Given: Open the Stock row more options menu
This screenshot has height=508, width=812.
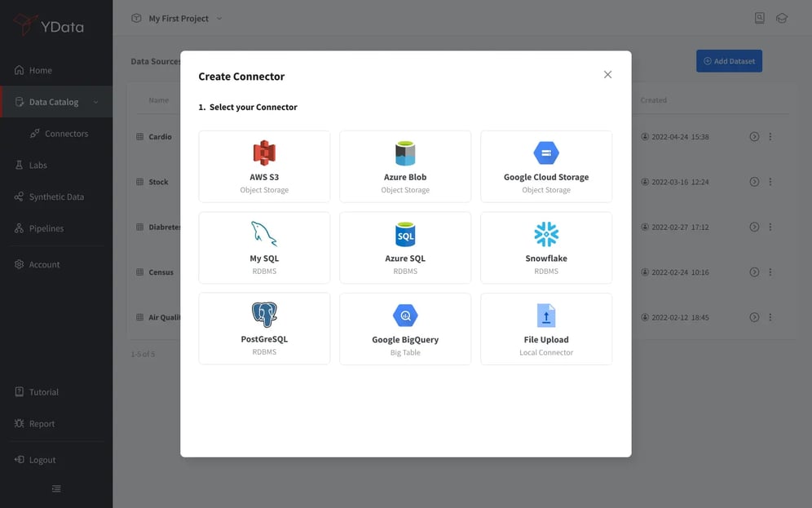Looking at the screenshot, I should pos(770,182).
